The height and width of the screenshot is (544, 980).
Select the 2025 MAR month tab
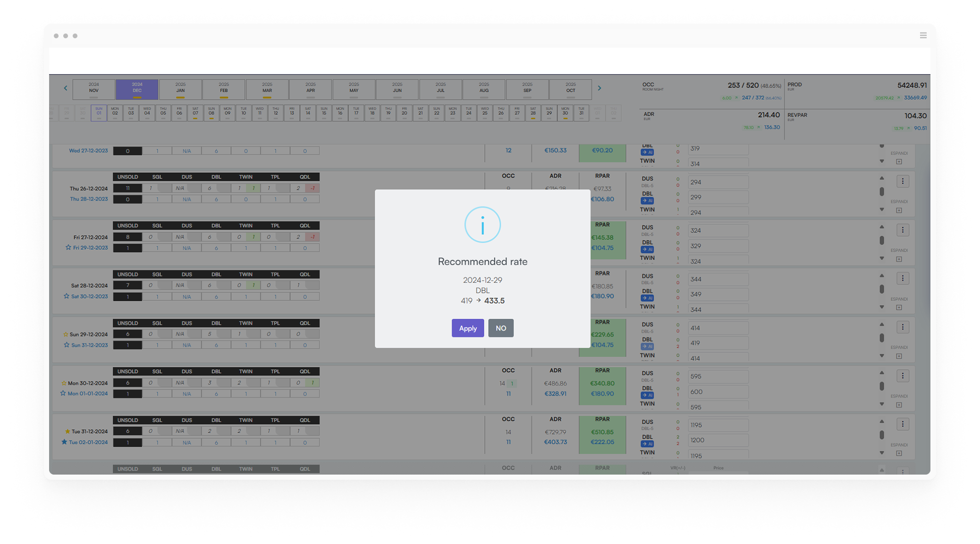click(x=267, y=88)
